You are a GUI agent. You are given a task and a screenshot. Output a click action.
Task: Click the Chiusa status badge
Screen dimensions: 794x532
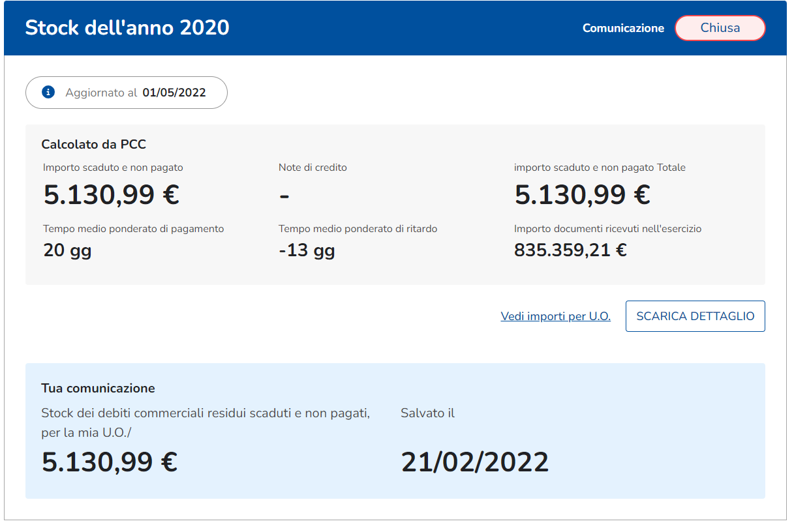pos(720,28)
